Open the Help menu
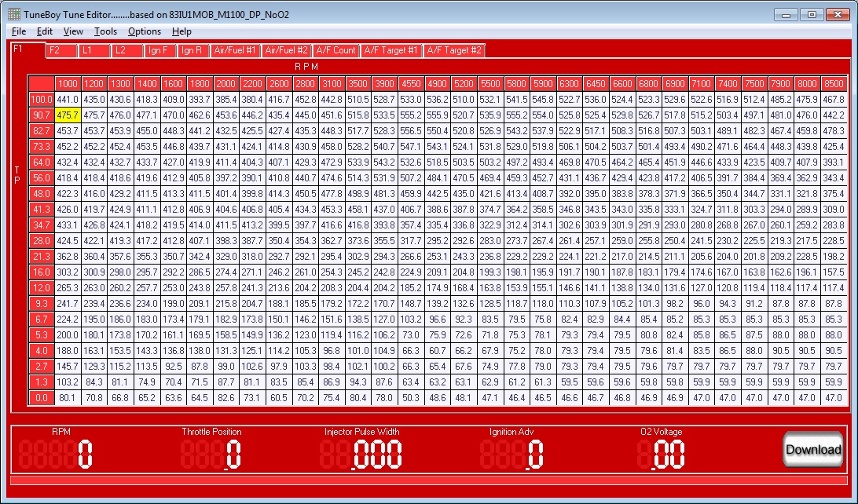This screenshot has width=858, height=504. [181, 31]
